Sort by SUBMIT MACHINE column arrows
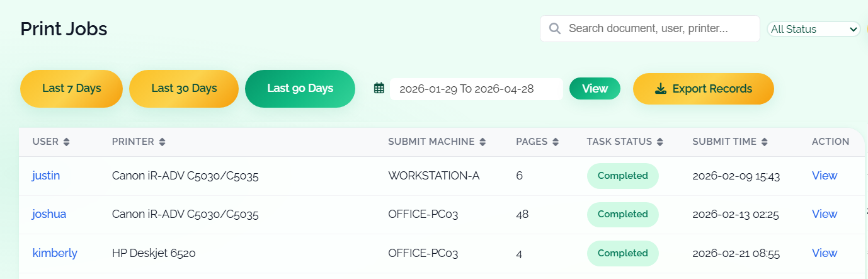 click(x=483, y=142)
